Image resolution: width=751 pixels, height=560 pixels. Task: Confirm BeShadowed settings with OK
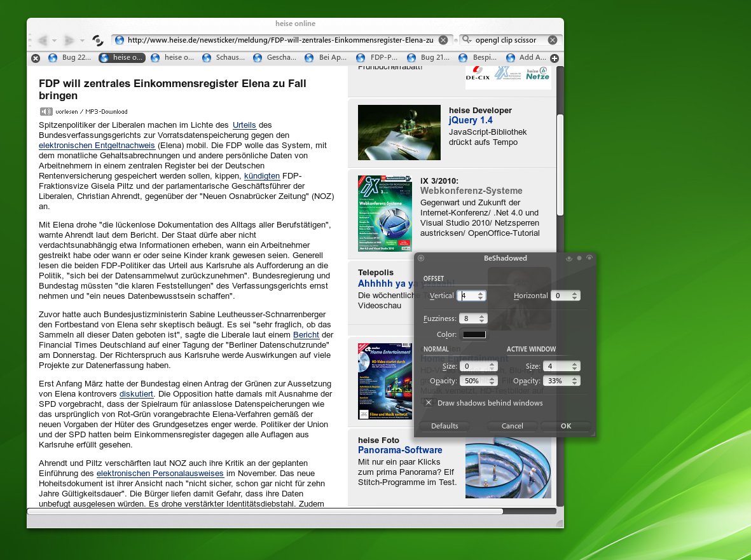566,426
